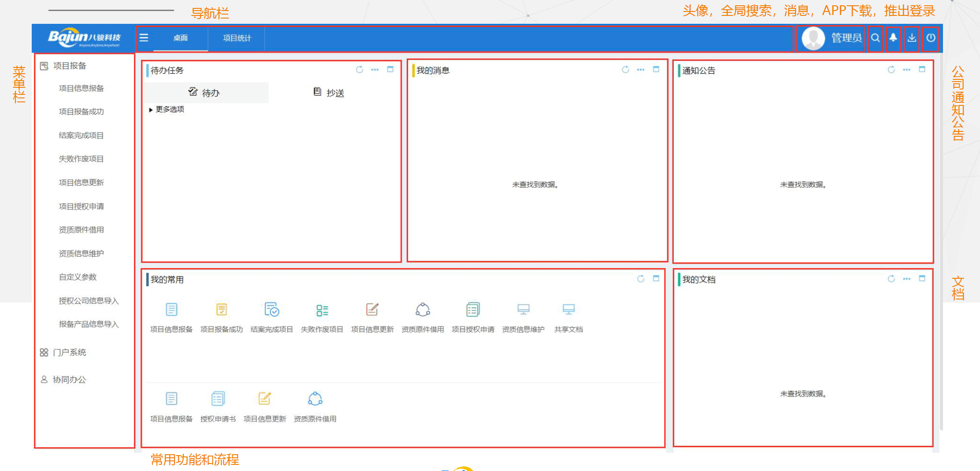Open 共享文档 shortcut icon
This screenshot has width=980, height=471.
pos(568,310)
